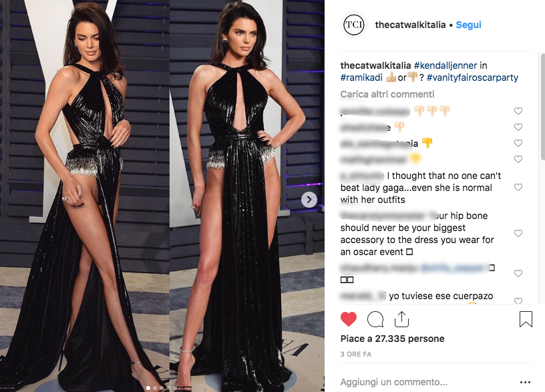The height and width of the screenshot is (392, 545).
Task: Open thecatwalkitalia TCI profile avatar
Action: [354, 25]
